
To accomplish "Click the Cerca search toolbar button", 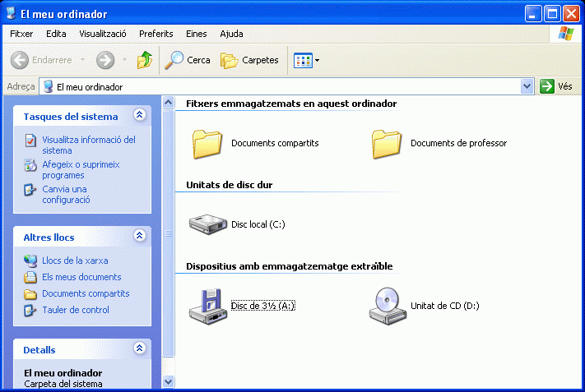I will click(188, 60).
